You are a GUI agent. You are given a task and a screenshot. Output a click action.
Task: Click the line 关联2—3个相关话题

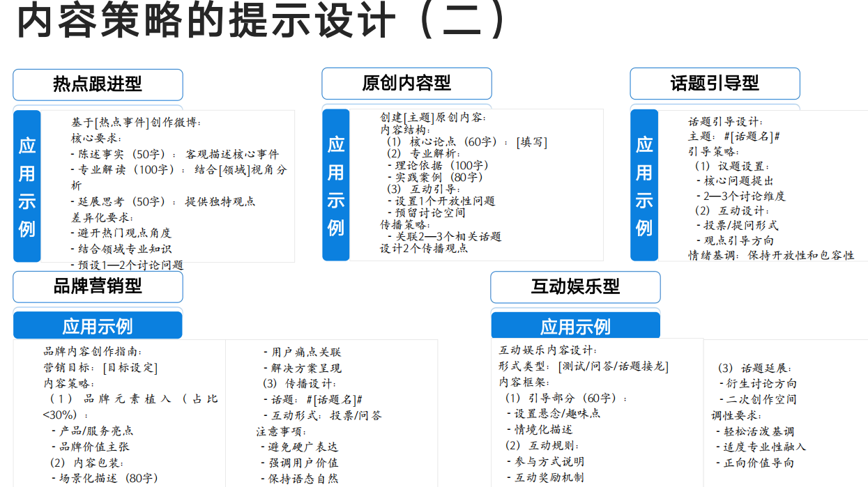point(444,237)
